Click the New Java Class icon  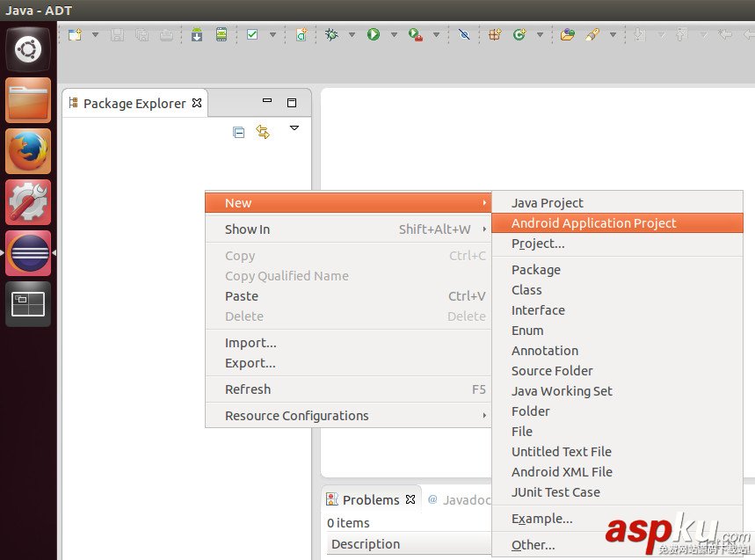pos(519,34)
